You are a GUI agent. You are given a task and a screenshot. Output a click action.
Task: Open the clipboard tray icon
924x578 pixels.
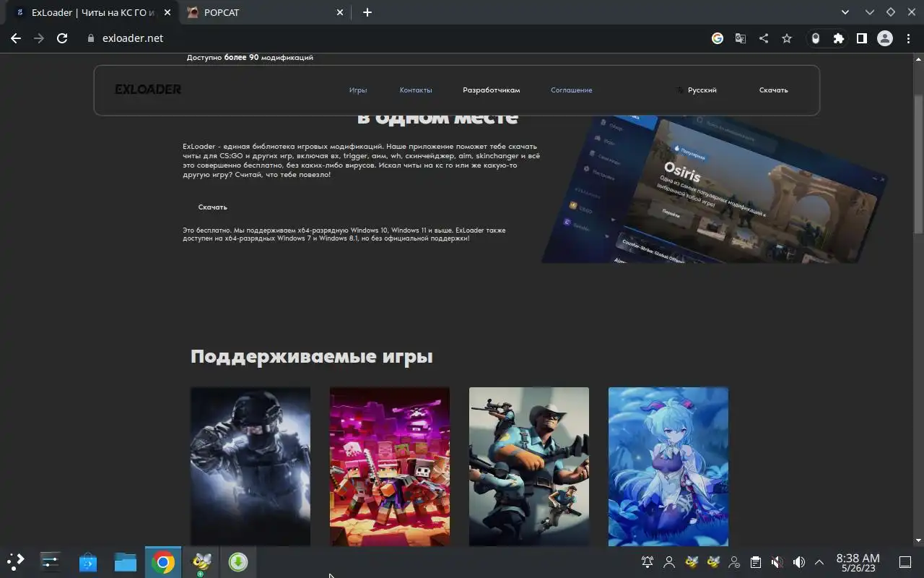(x=756, y=561)
